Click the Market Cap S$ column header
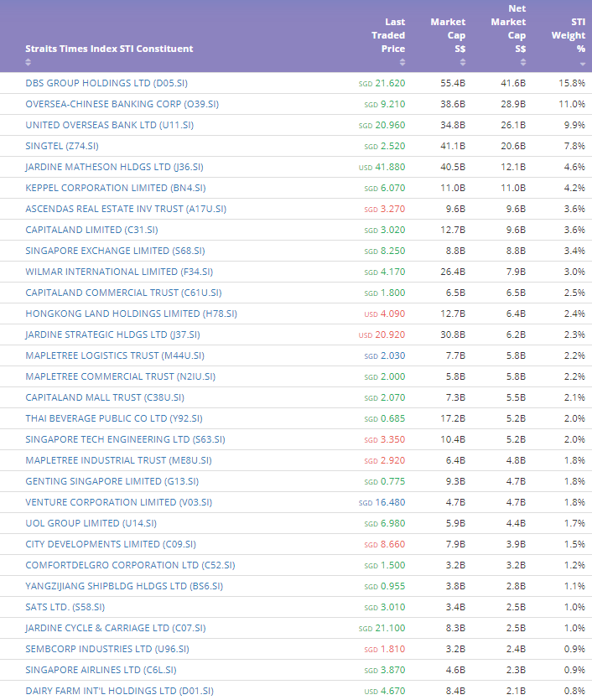This screenshot has height=700, width=592. [x=448, y=35]
